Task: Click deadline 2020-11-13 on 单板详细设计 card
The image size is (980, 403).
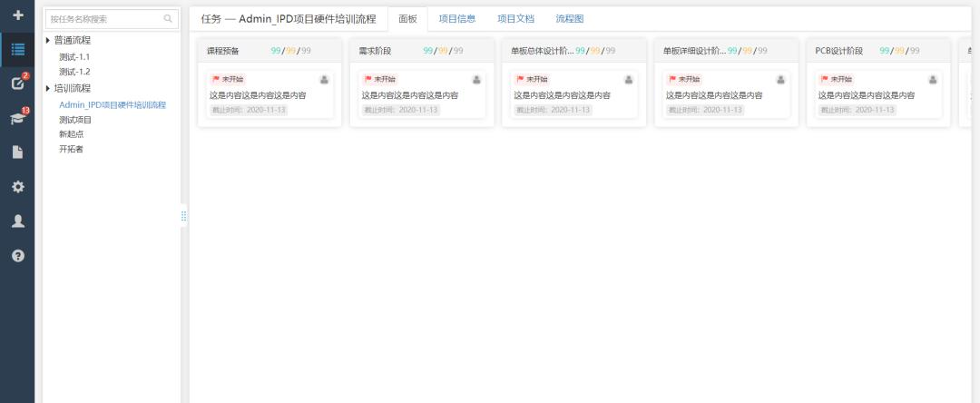Action: pos(705,110)
